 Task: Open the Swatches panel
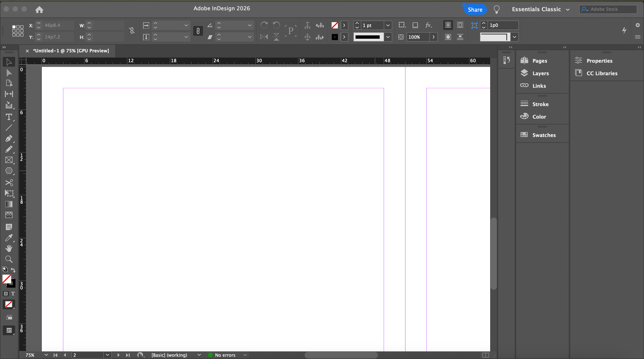point(544,135)
